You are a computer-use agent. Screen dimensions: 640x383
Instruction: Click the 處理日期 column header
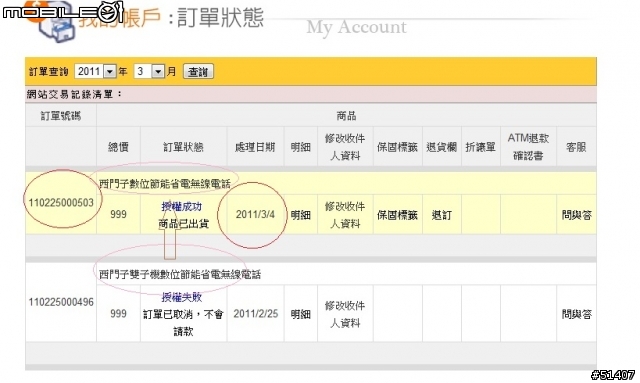[255, 147]
